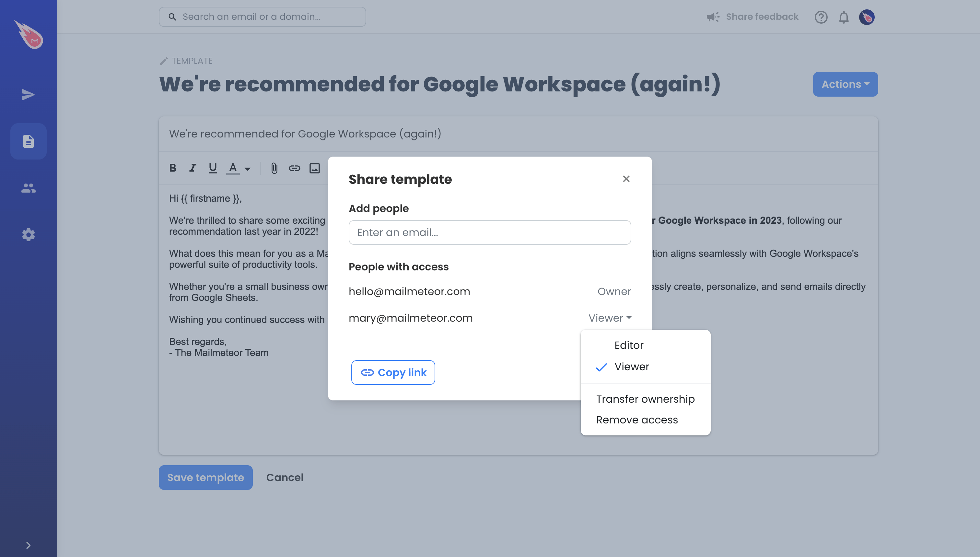Click Transfer ownership menu option

(x=646, y=399)
